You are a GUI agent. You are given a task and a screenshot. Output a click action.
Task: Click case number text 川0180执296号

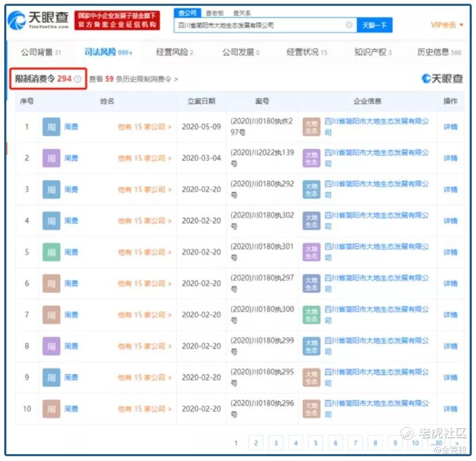pos(262,409)
